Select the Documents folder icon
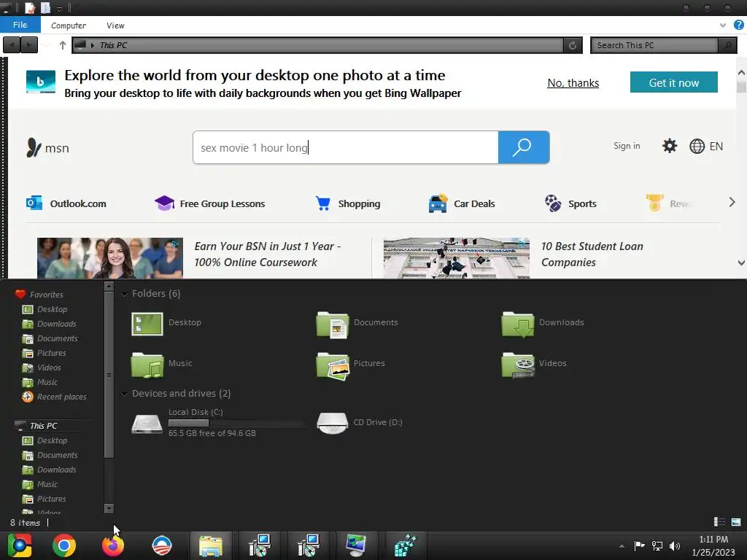This screenshot has height=560, width=747. (333, 324)
